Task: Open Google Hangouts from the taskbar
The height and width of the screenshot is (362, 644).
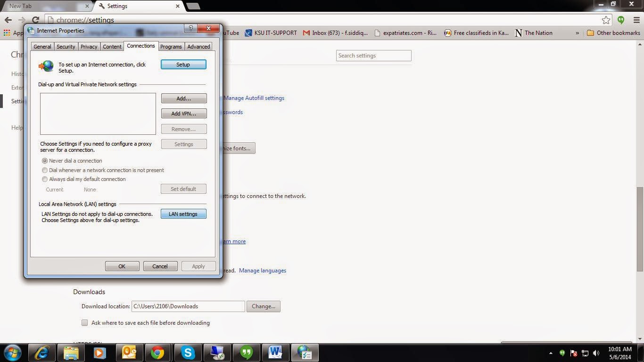Action: (x=246, y=352)
